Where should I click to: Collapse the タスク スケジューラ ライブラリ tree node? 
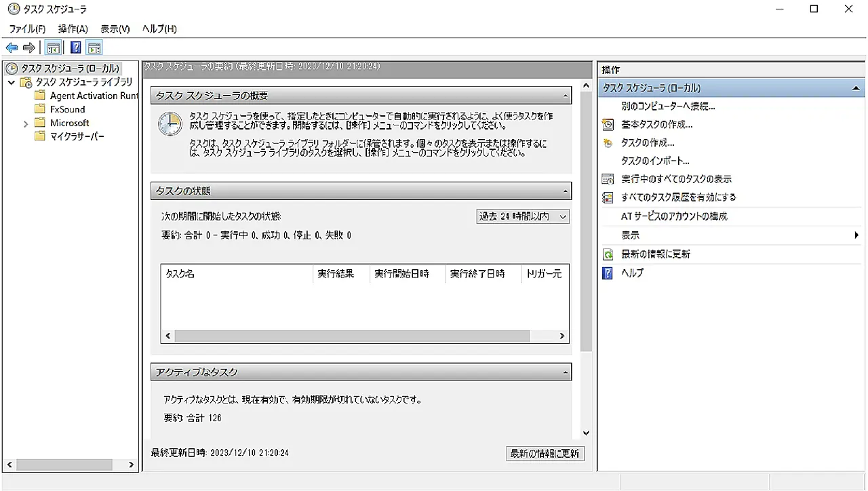(12, 83)
